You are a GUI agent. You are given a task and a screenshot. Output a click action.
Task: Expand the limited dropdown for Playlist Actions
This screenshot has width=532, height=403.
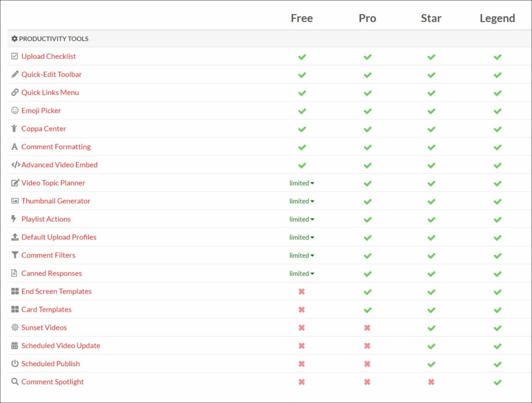[x=302, y=219]
